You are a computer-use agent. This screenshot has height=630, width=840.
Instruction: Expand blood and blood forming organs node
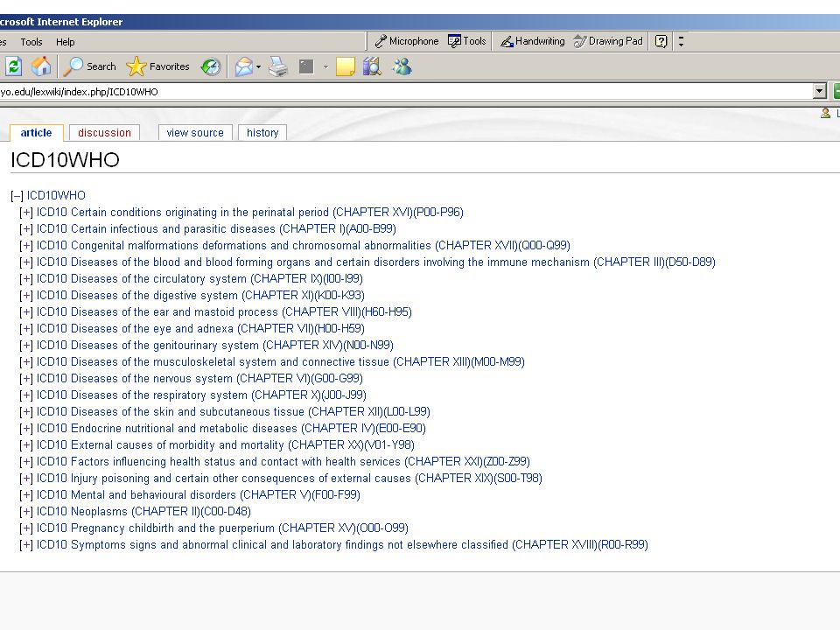tap(26, 262)
